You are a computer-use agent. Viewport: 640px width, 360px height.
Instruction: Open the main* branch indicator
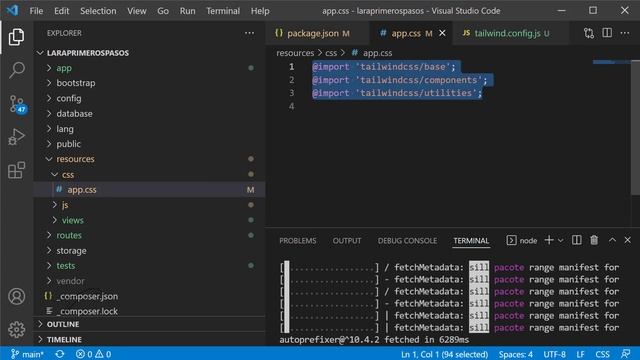click(x=27, y=354)
